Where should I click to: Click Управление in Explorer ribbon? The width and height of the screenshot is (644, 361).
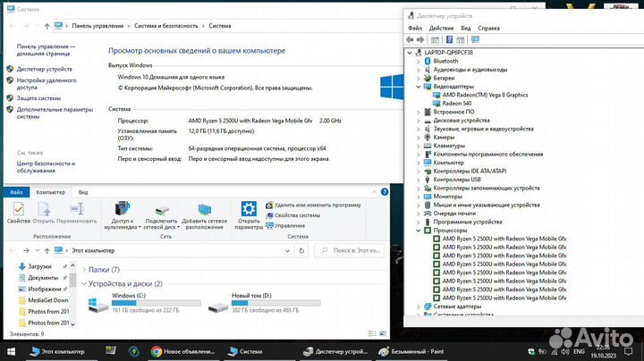click(x=285, y=225)
